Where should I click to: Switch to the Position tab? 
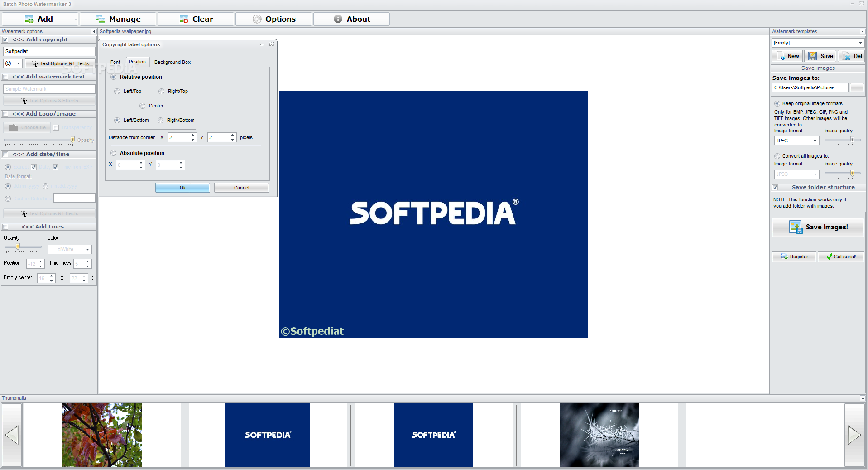[137, 62]
